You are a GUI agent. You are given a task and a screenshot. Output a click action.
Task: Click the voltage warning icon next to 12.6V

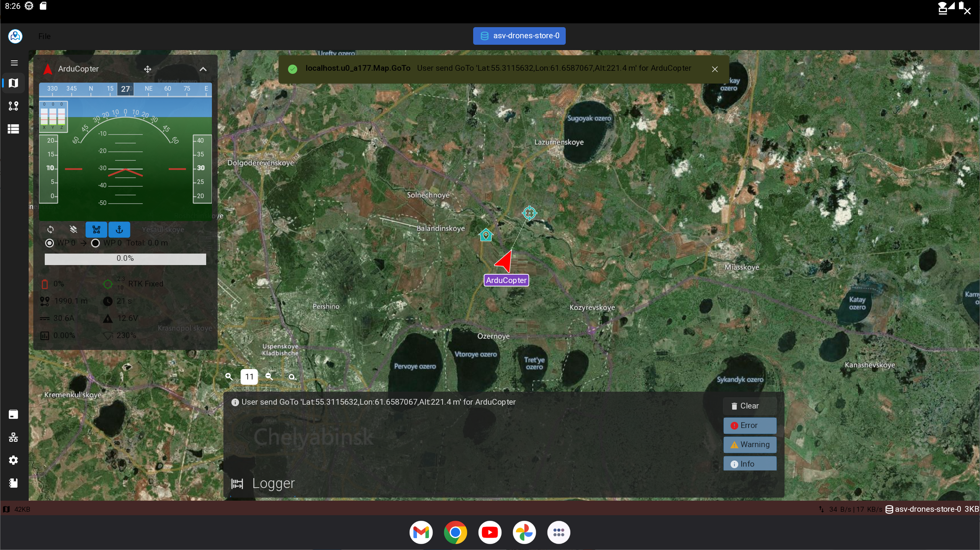coord(108,319)
